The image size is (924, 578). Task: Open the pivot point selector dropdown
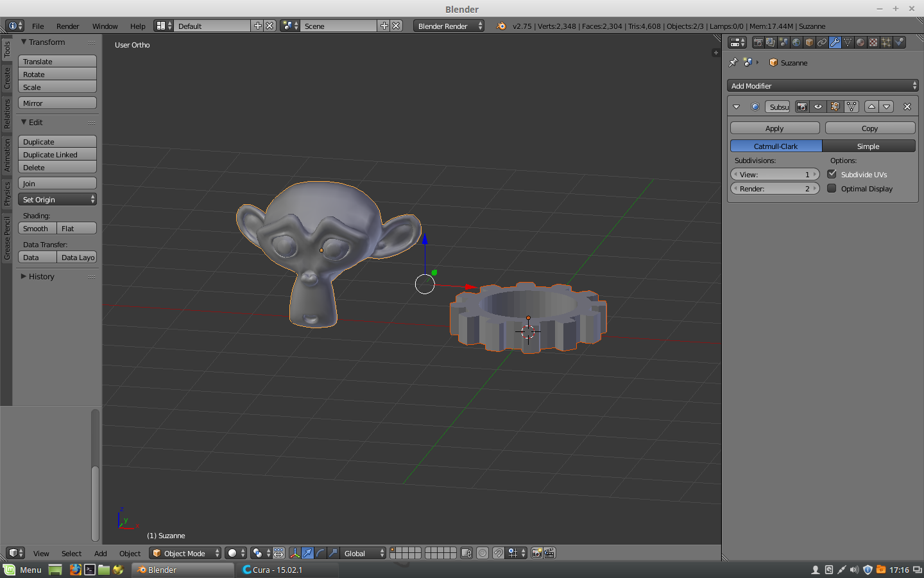point(261,553)
